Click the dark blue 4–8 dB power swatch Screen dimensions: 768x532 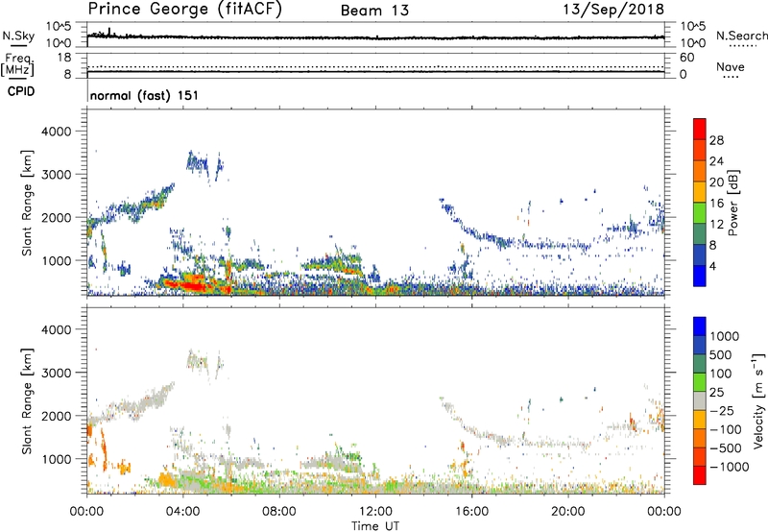click(x=700, y=255)
